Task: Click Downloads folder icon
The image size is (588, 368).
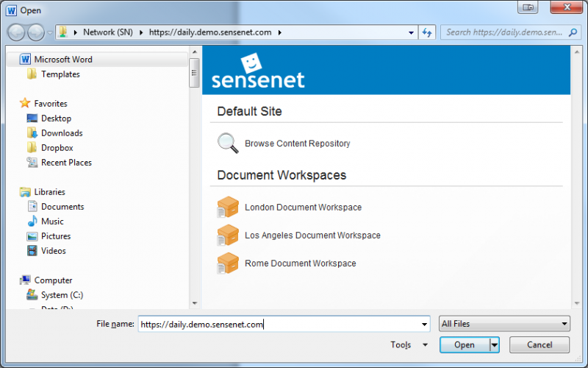Action: coord(32,132)
